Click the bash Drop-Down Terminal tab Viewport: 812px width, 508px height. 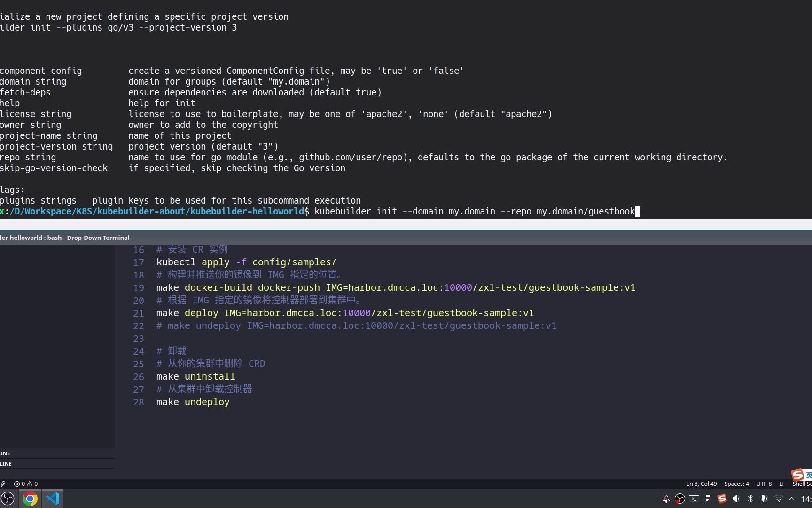(64, 238)
